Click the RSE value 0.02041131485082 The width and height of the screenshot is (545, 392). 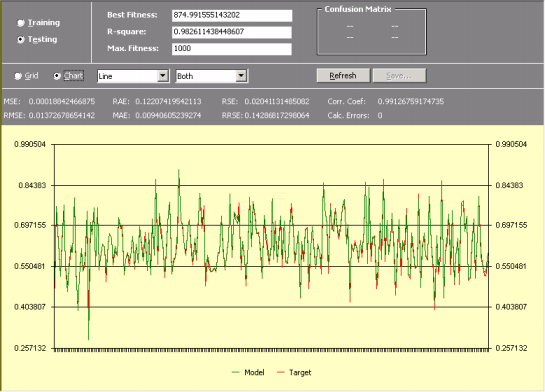(x=276, y=102)
